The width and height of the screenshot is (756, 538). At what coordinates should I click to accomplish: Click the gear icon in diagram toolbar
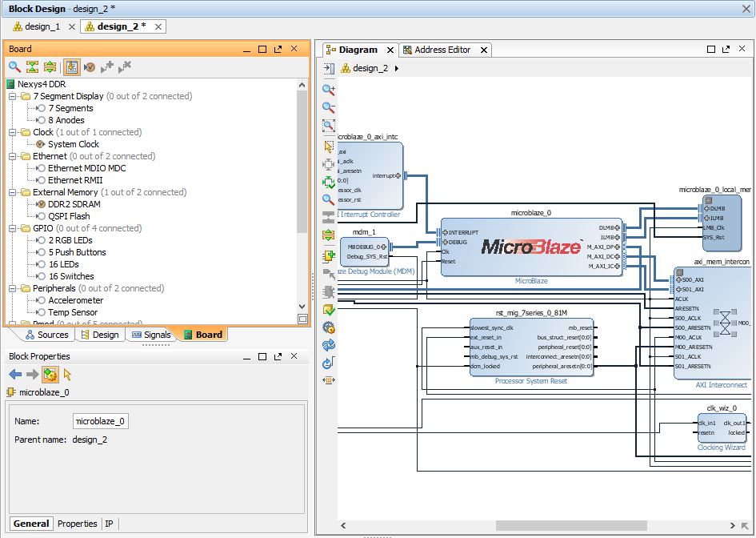[x=329, y=328]
